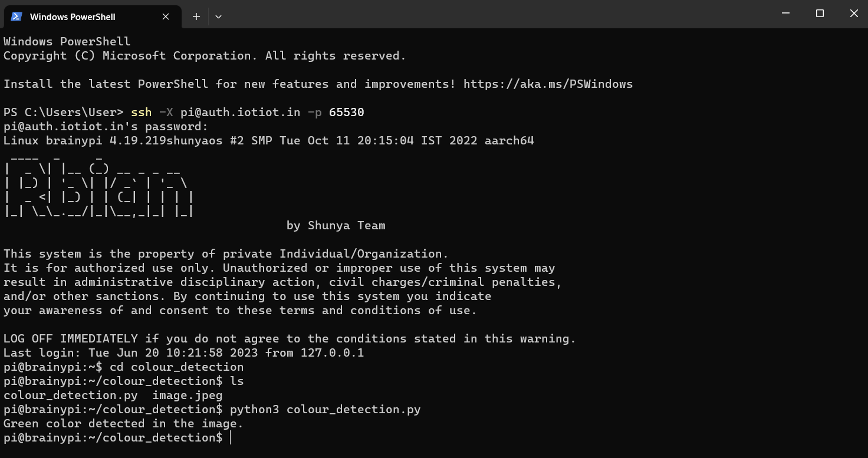Click the PowerShell icon in the tab
This screenshot has height=458, width=868.
tap(17, 17)
